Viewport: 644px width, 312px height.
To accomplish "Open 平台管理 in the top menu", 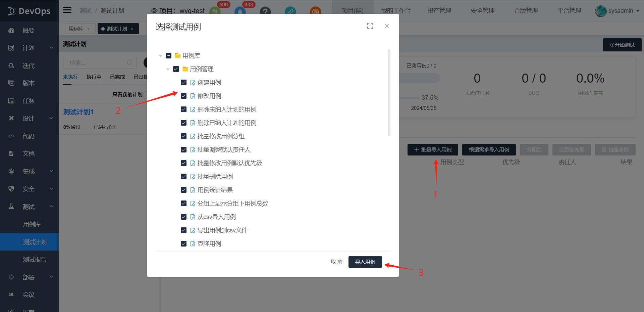I will point(569,10).
